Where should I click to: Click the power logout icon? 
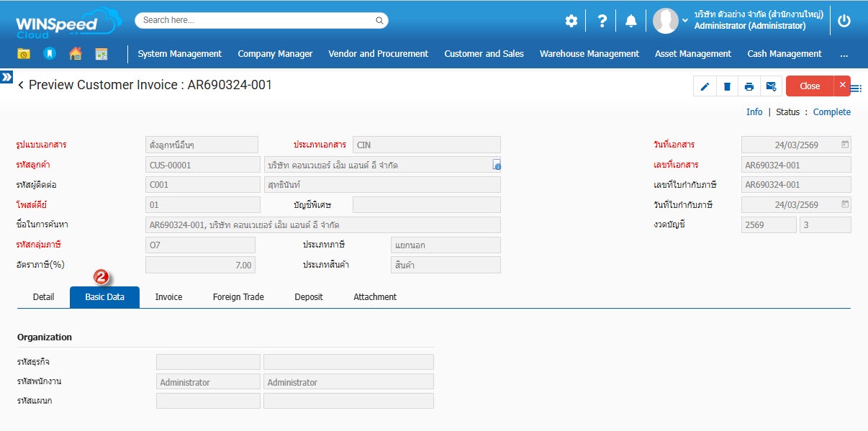[x=844, y=21]
